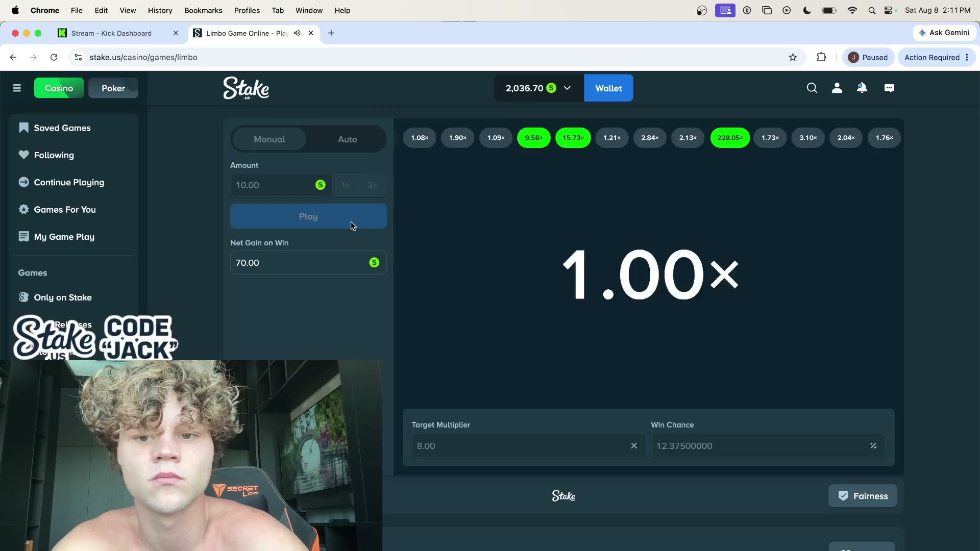
Task: Click the Win Chance input field
Action: pyautogui.click(x=768, y=445)
